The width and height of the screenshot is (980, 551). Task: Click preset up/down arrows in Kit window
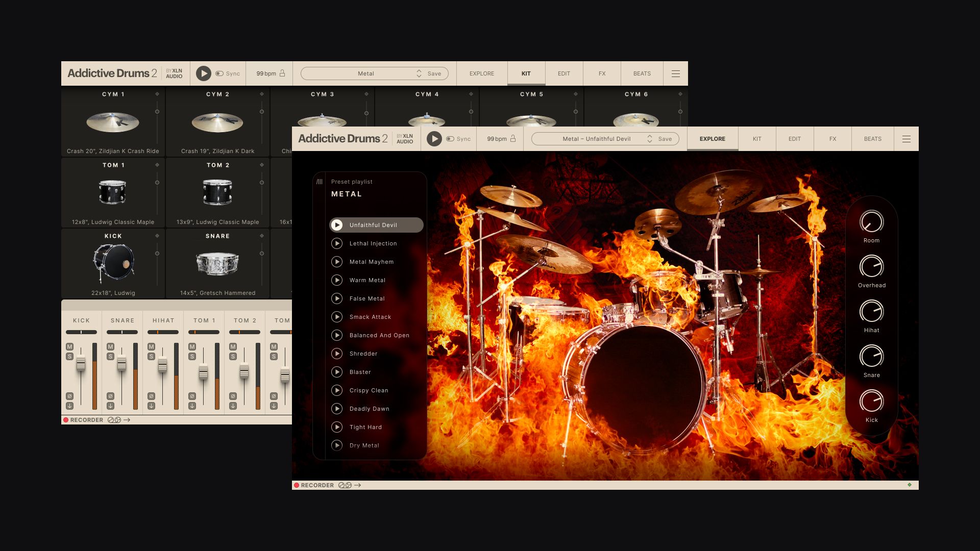[419, 73]
